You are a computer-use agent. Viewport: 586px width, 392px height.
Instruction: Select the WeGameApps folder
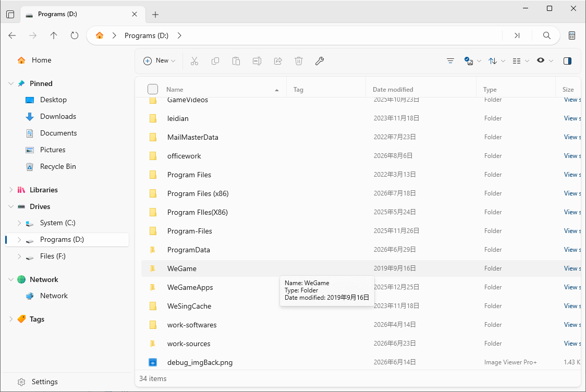pyautogui.click(x=190, y=287)
